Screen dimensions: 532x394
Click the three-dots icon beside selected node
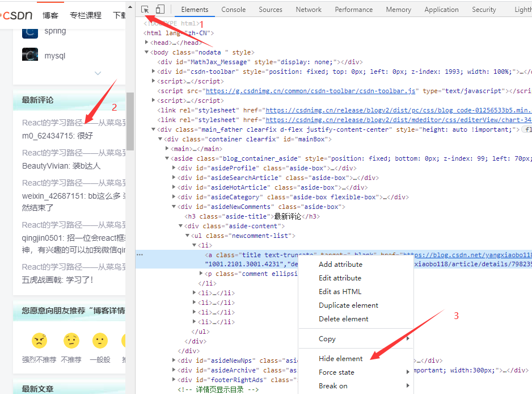(x=140, y=255)
